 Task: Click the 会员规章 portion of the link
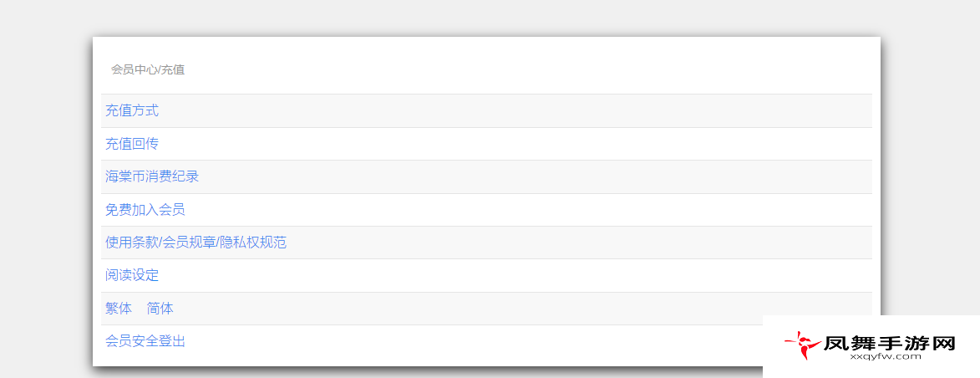(x=188, y=243)
